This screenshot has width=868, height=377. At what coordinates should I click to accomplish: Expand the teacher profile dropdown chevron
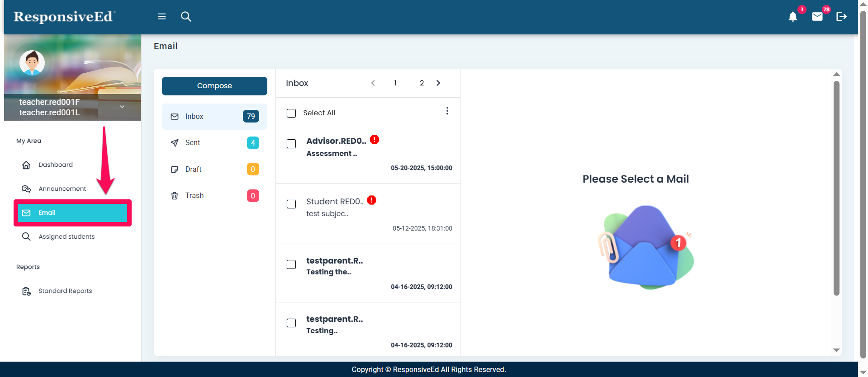122,107
